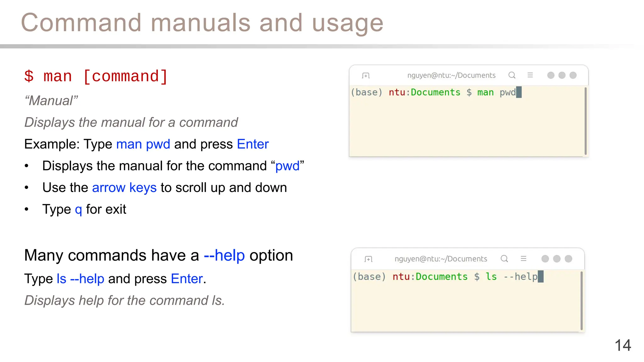644x362 pixels.
Task: Open hamburger menu in lower terminal window
Action: pos(524,259)
